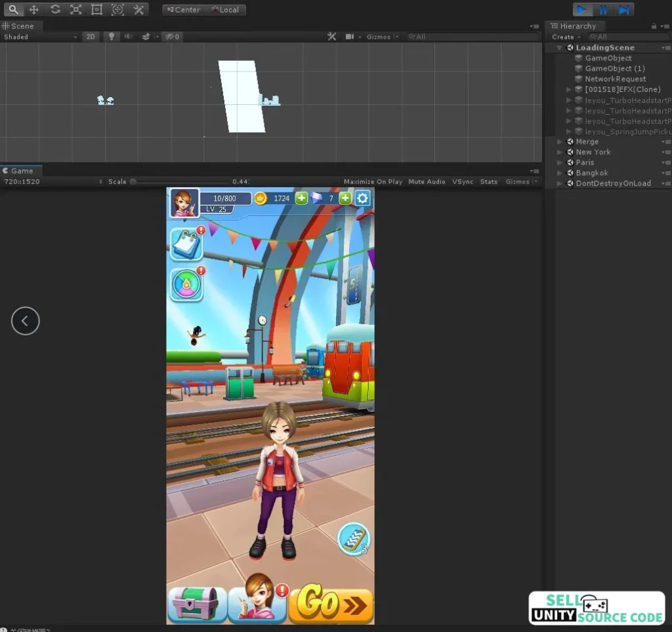This screenshot has height=632, width=672.
Task: Open the Shaded draw mode dropdown
Action: click(x=39, y=37)
